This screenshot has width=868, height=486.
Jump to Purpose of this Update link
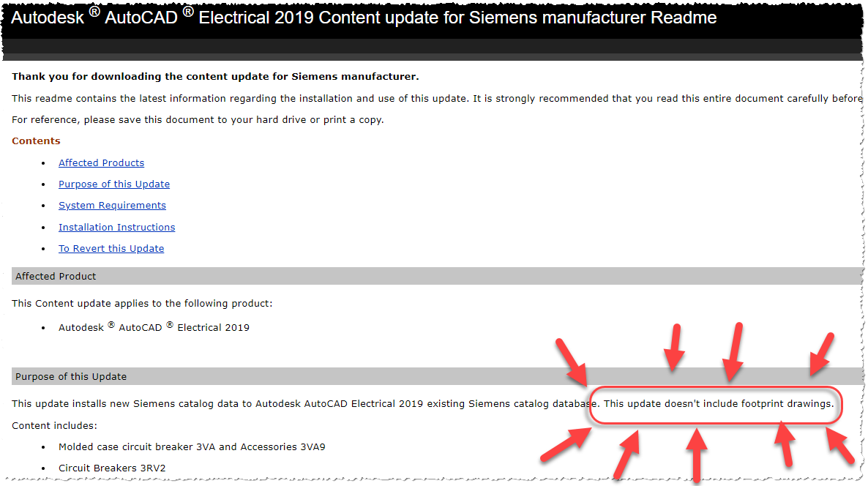114,184
